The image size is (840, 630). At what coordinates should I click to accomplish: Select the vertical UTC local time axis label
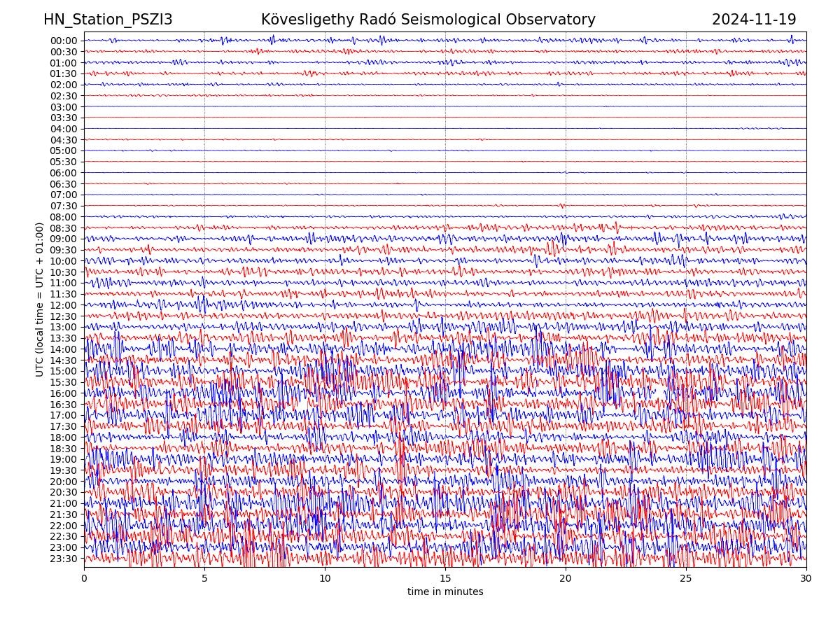click(x=40, y=300)
